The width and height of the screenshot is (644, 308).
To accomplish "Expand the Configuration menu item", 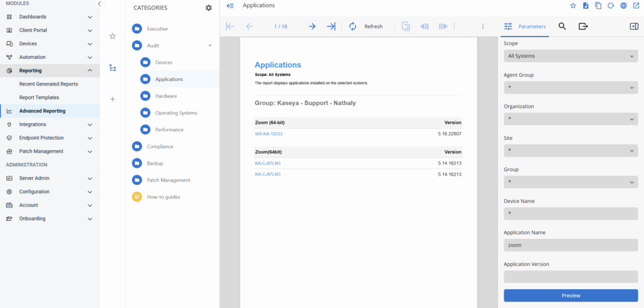I will click(x=90, y=192).
